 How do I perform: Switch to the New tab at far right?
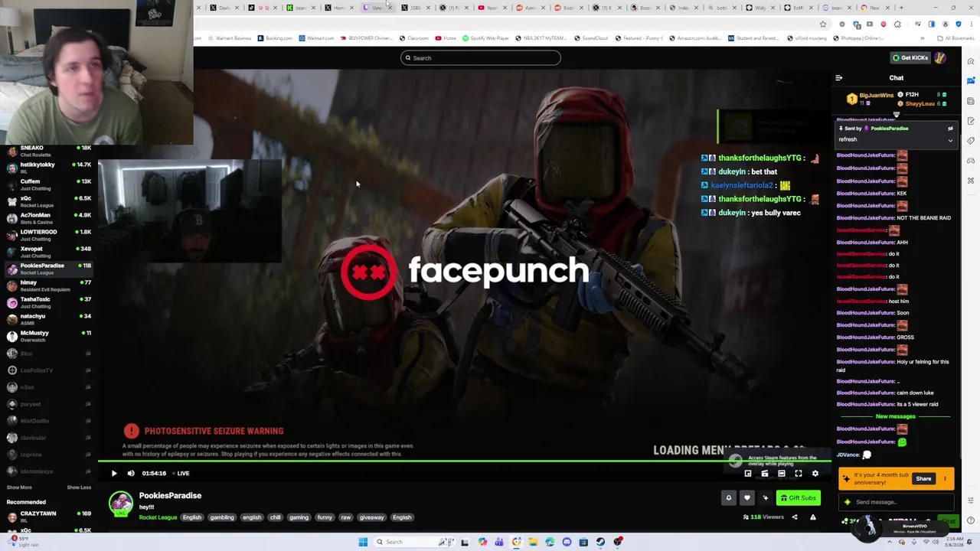(x=874, y=8)
